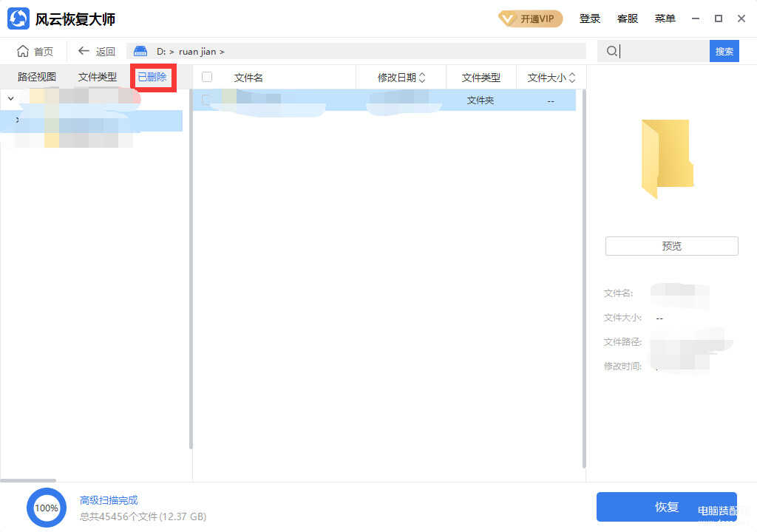757x532 pixels.
Task: Click the magnifier search icon
Action: tap(611, 51)
